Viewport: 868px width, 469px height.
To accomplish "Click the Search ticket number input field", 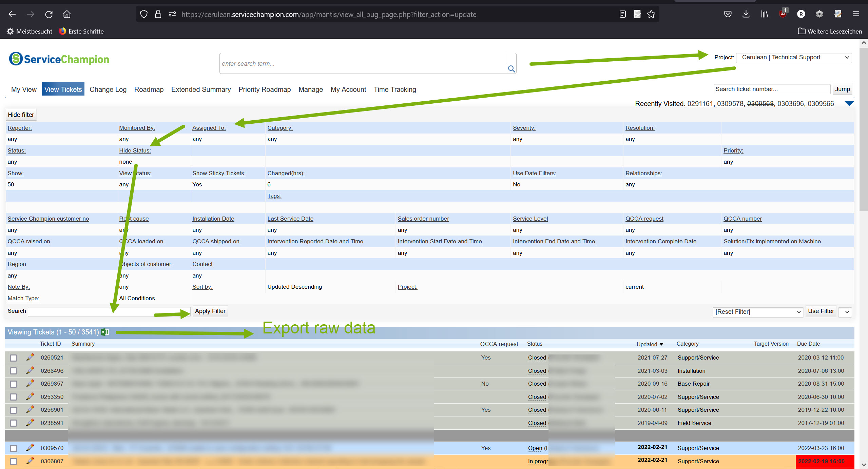I will coord(772,89).
